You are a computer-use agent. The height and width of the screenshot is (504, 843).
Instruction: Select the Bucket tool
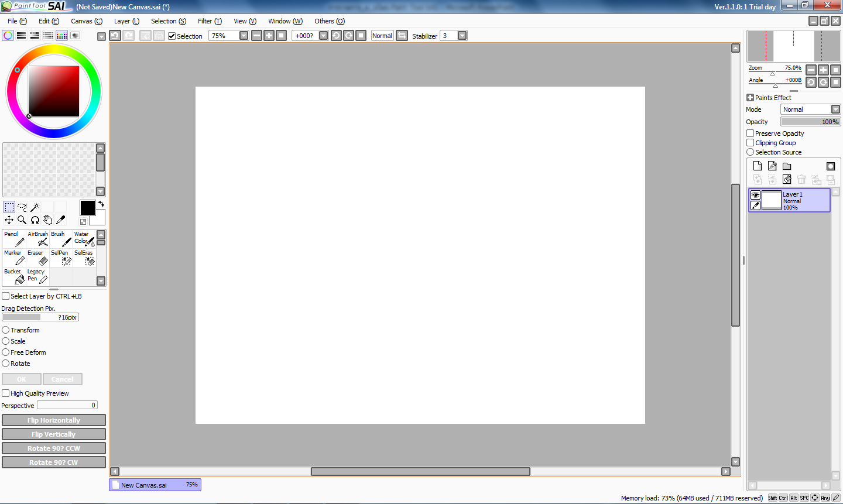point(14,275)
